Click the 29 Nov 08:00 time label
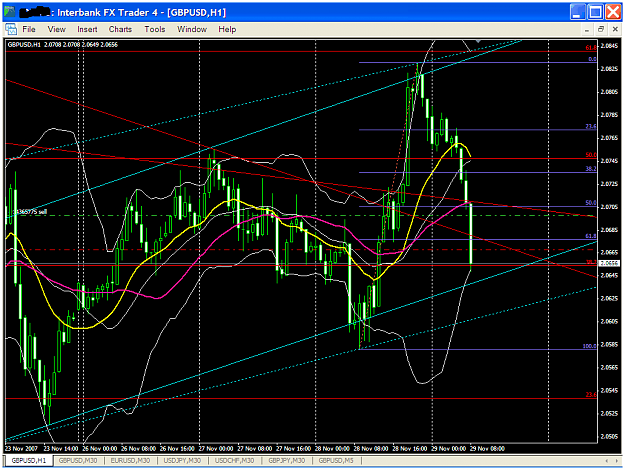 pyautogui.click(x=487, y=448)
